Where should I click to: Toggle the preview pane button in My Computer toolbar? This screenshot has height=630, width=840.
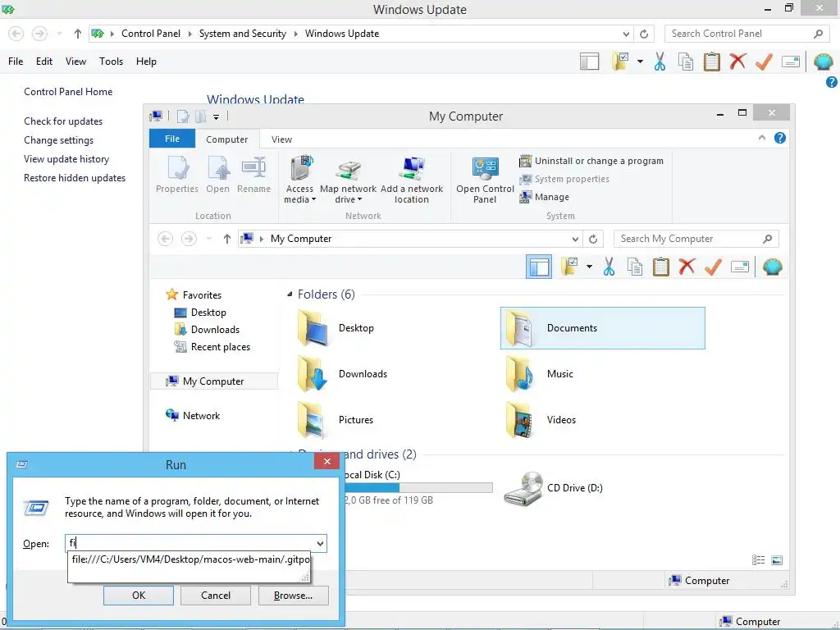538,267
